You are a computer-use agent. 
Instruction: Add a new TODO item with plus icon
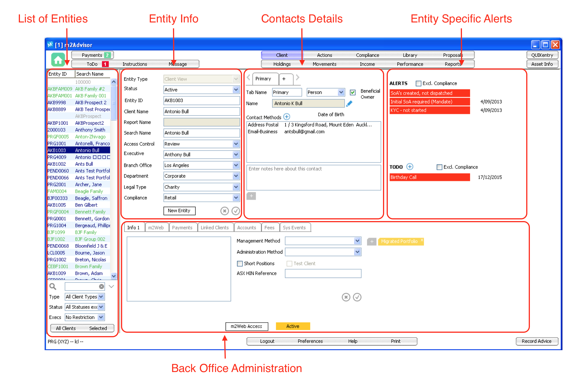pyautogui.click(x=410, y=167)
